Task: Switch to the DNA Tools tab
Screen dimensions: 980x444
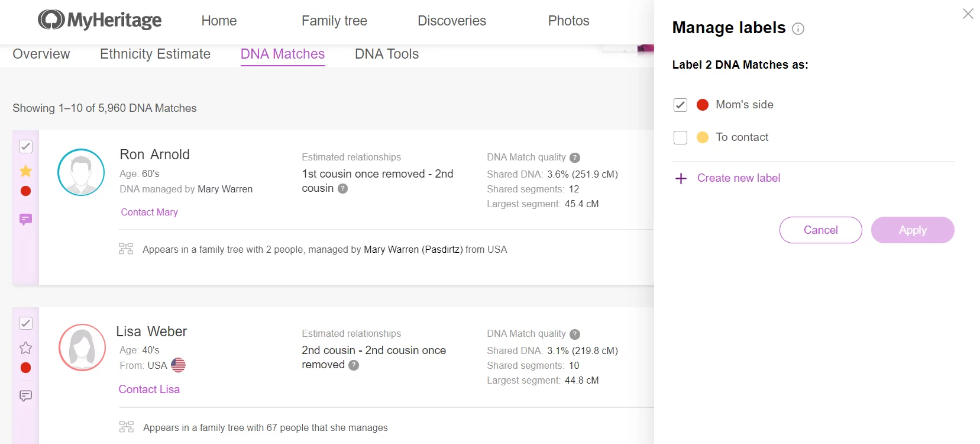Action: click(x=387, y=54)
